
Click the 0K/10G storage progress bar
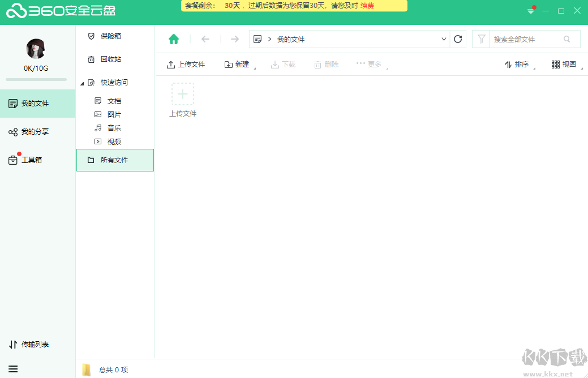(x=35, y=81)
